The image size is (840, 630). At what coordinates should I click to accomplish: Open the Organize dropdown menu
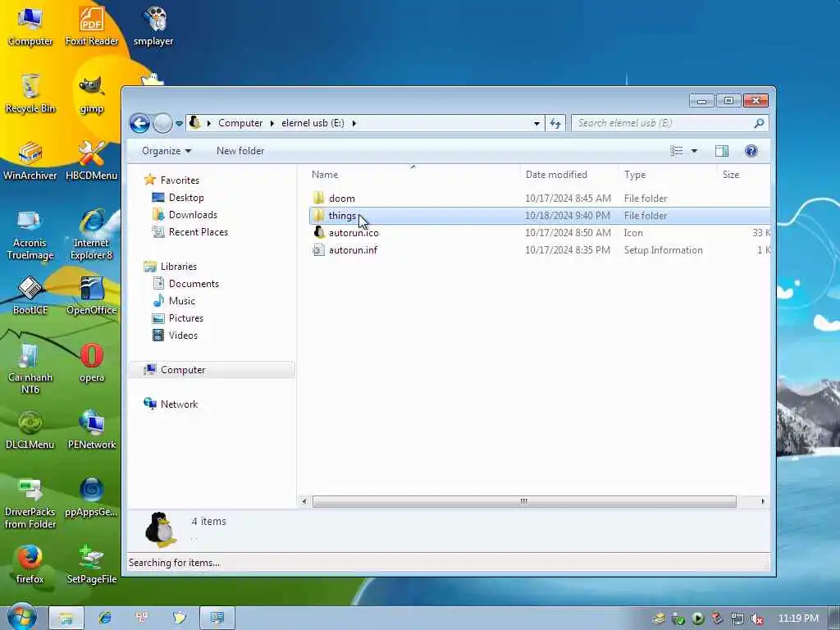pos(166,151)
